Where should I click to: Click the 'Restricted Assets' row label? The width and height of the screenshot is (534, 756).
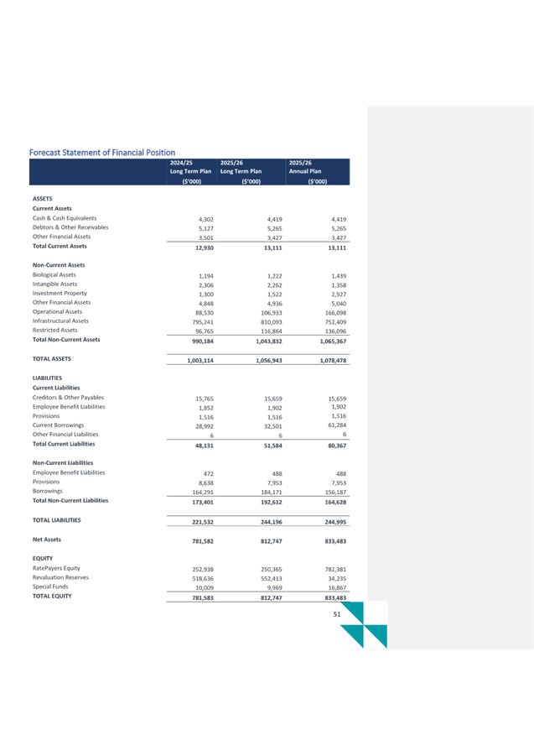click(x=54, y=330)
